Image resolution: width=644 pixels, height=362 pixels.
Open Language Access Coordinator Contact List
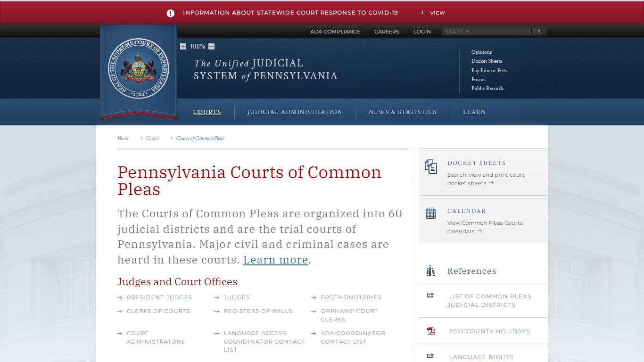click(264, 341)
